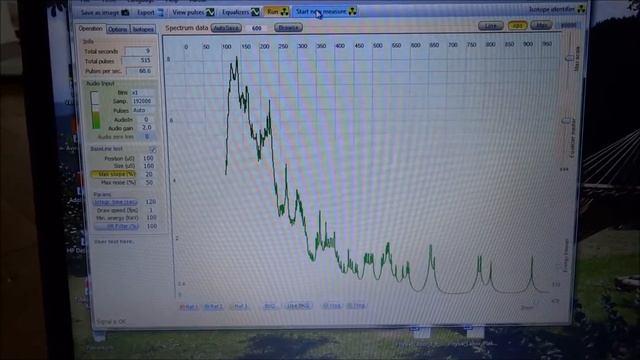
Task: Click the 'Signal is OK' status text
Action: pos(111,322)
